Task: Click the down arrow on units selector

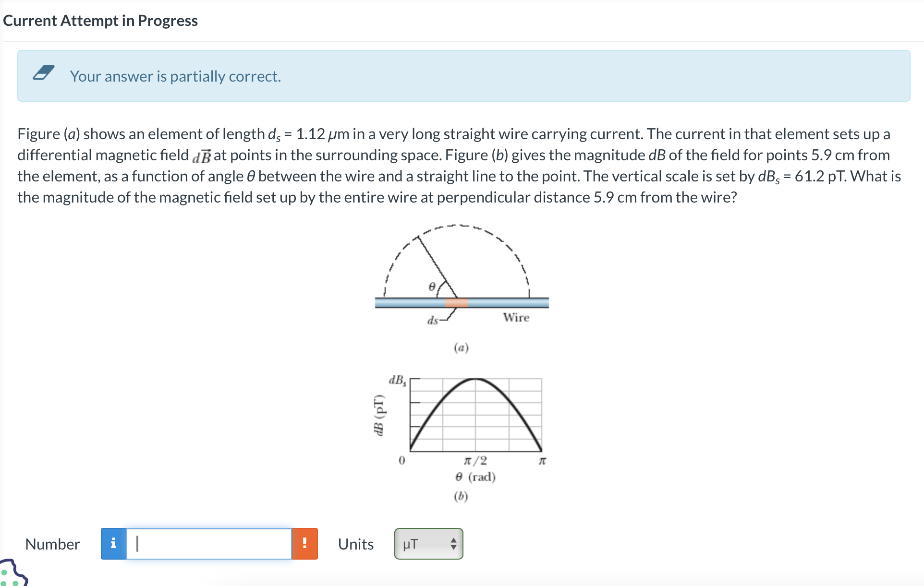Action: [453, 547]
